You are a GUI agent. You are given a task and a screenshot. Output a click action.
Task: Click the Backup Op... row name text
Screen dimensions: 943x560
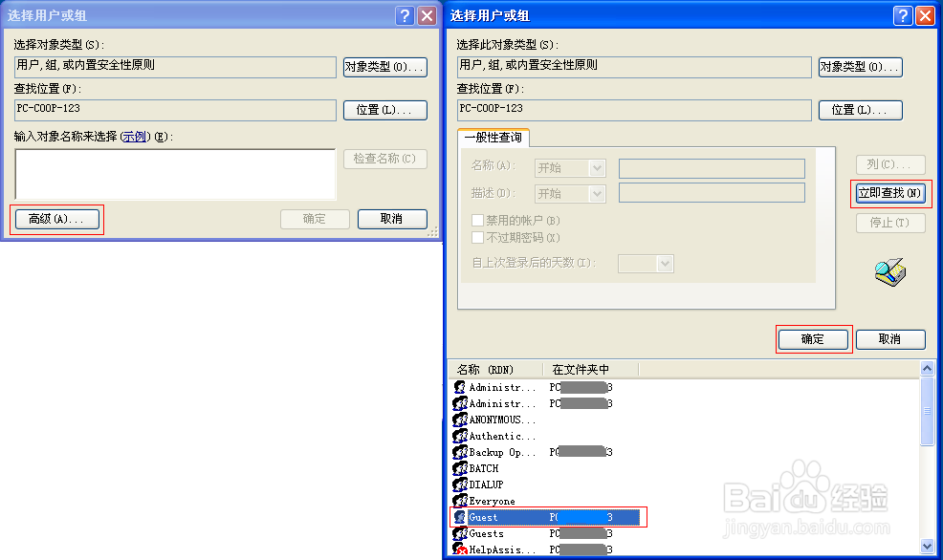502,452
